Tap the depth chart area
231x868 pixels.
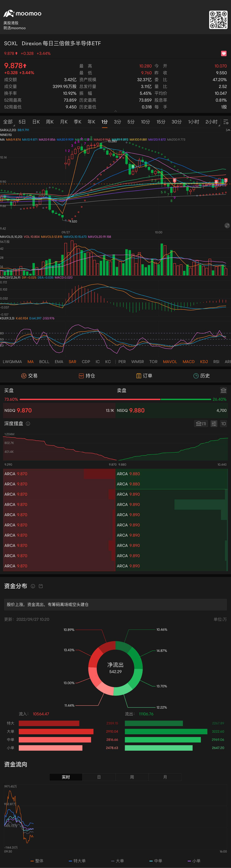tap(115, 447)
